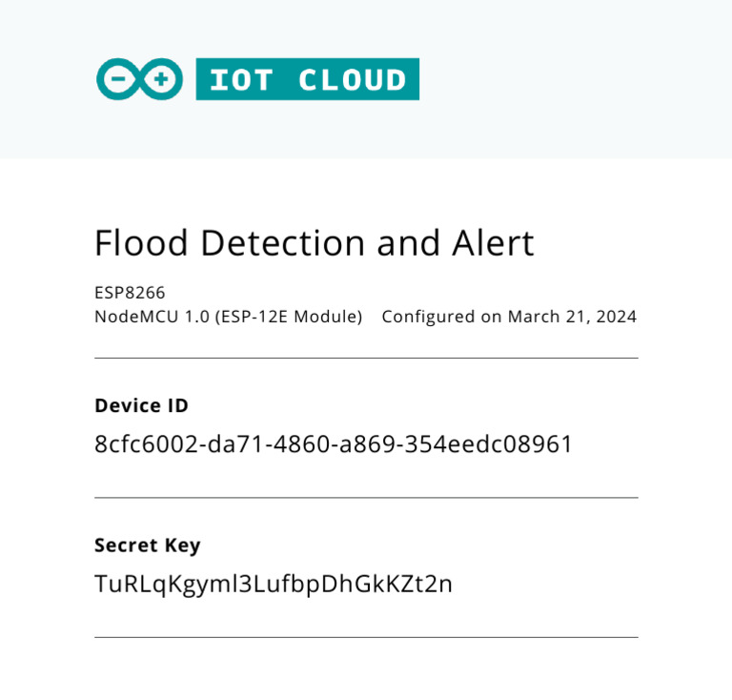
Task: Click the divider line above Device ID
Action: [x=366, y=359]
